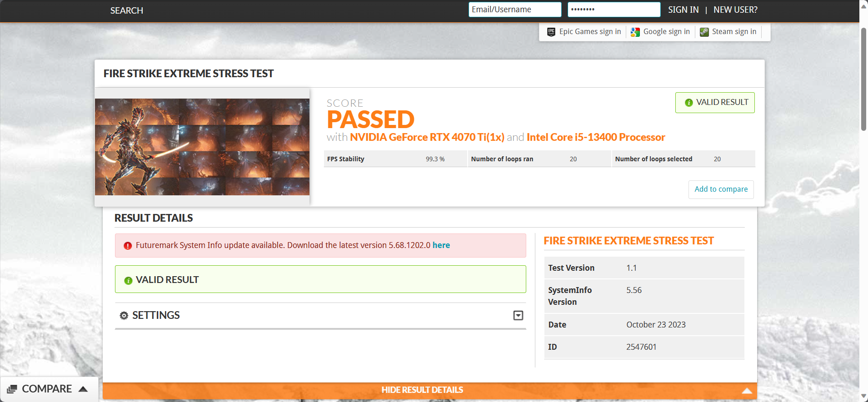Image resolution: width=868 pixels, height=402 pixels.
Task: Expand the Compare panel arrow
Action: click(x=83, y=389)
